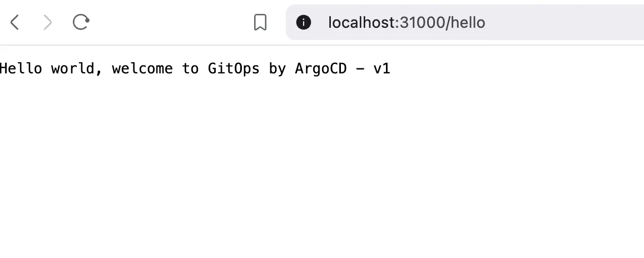The image size is (644, 258).
Task: Click the word "by" in page text
Action: click(277, 68)
